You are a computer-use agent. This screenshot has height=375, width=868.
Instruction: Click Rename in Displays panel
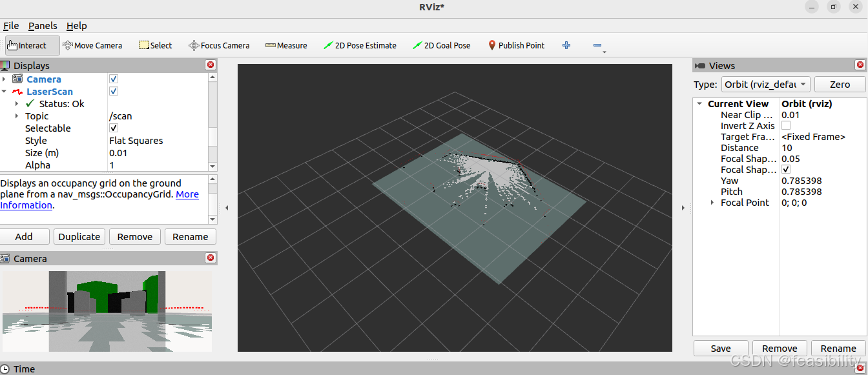tap(191, 236)
